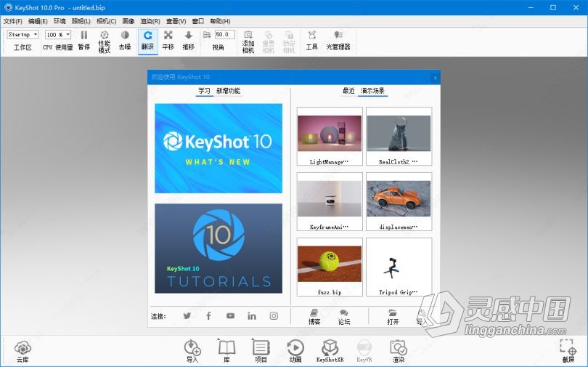Click the Instagram social icon
This screenshot has height=367, width=588.
tap(274, 315)
